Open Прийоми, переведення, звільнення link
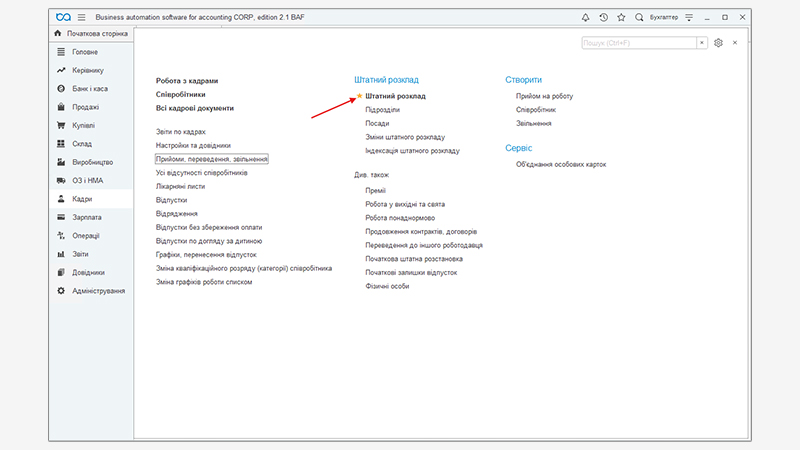800x450 pixels. click(212, 159)
